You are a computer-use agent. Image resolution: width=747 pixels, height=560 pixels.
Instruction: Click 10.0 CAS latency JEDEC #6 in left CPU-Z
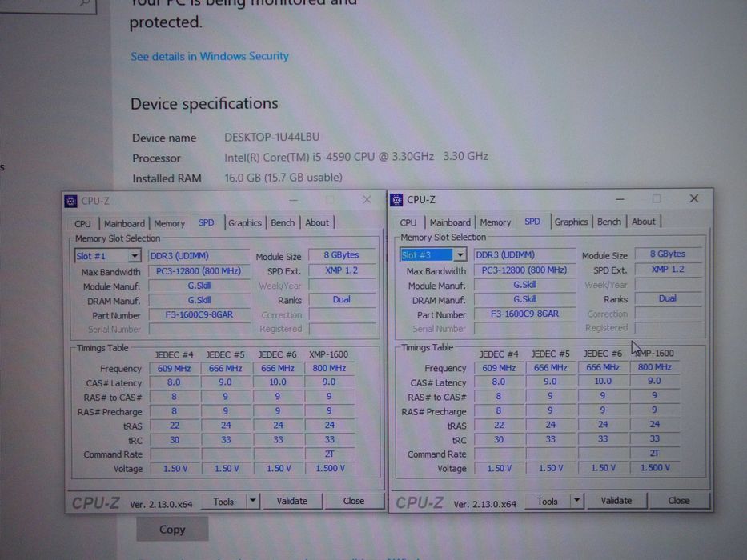point(278,382)
